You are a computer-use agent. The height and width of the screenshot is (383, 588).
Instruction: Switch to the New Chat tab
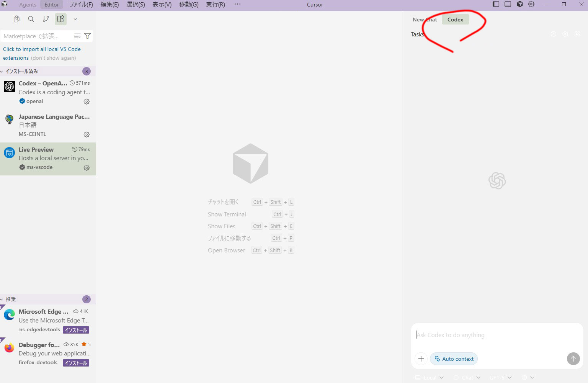pyautogui.click(x=424, y=20)
